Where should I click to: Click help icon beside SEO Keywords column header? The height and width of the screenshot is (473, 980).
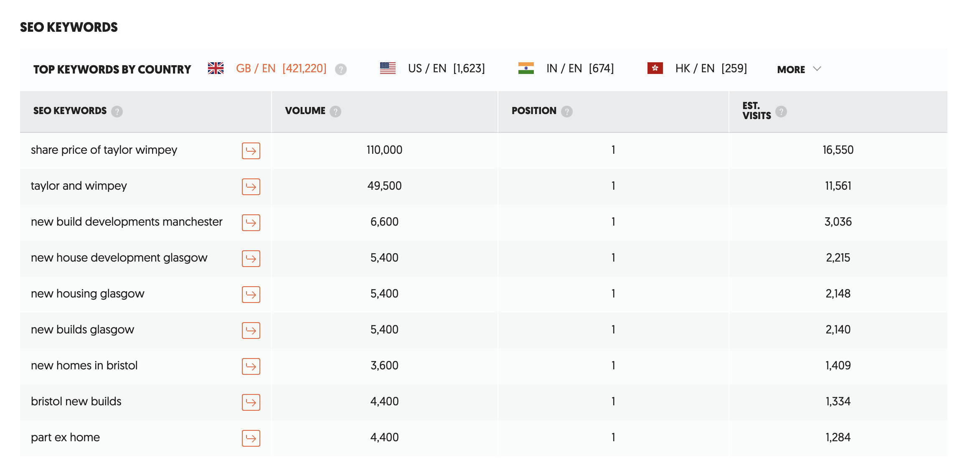(117, 112)
